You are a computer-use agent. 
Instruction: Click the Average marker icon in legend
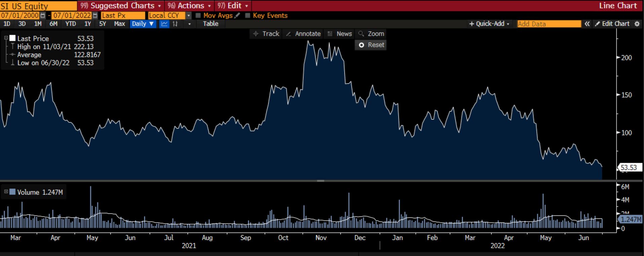[13, 55]
